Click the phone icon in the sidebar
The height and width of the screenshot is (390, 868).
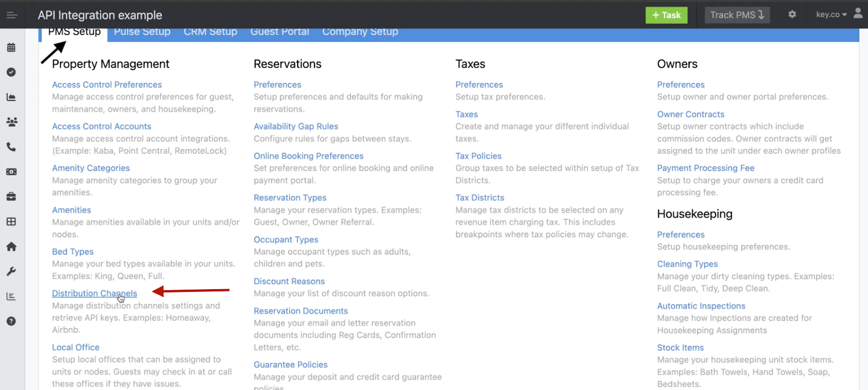11,147
